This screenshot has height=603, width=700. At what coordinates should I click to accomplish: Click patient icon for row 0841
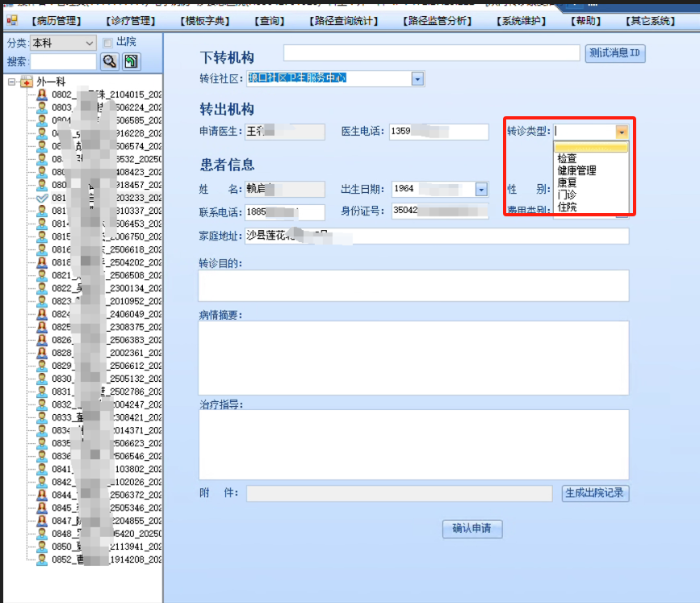[x=42, y=469]
